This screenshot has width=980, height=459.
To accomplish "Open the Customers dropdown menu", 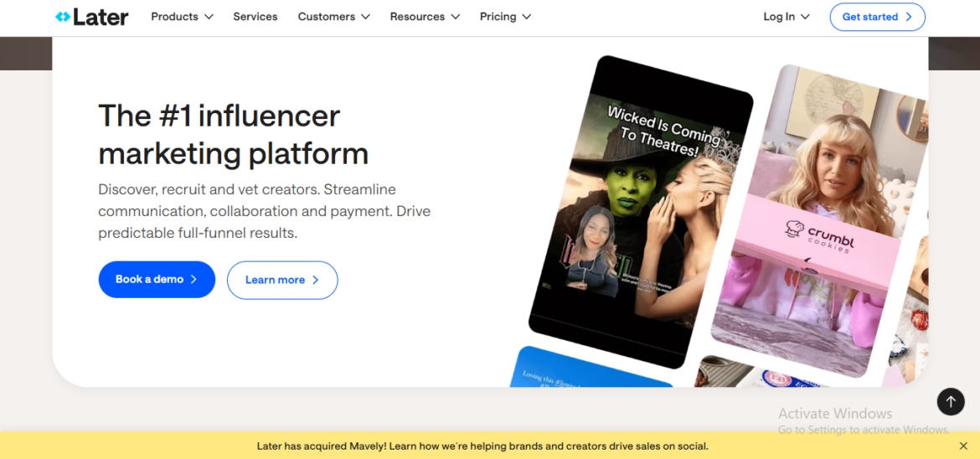I will [x=333, y=17].
